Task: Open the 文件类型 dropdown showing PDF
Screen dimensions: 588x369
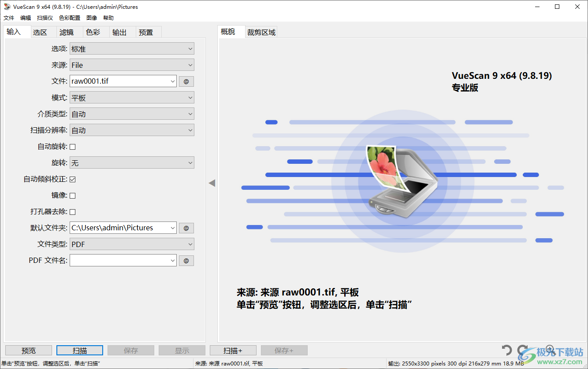Action: [131, 244]
